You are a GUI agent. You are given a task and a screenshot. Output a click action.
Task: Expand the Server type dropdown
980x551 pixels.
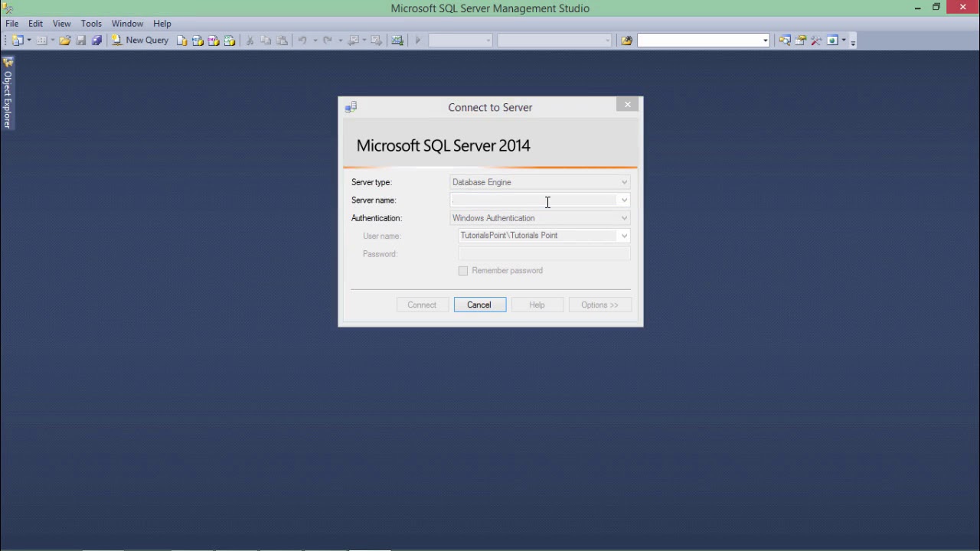[624, 182]
